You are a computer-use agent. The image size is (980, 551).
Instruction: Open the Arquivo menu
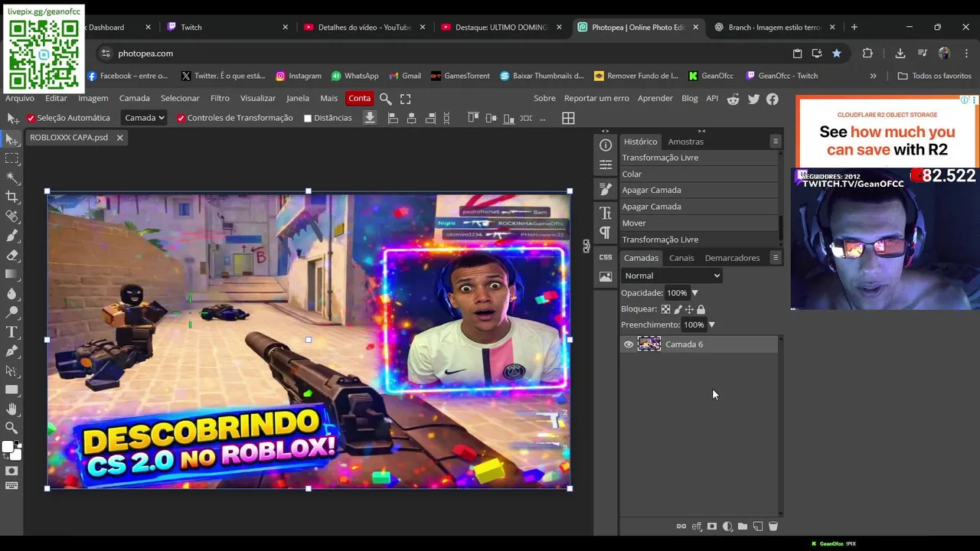[x=20, y=98]
